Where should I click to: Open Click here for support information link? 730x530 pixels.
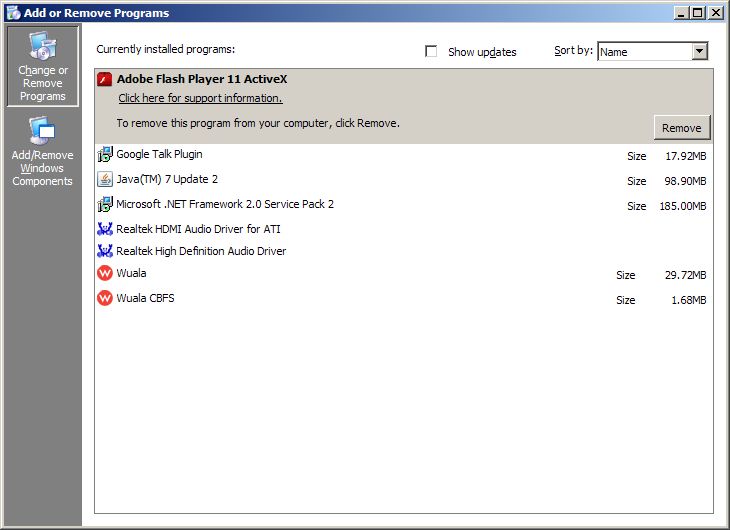tap(200, 98)
